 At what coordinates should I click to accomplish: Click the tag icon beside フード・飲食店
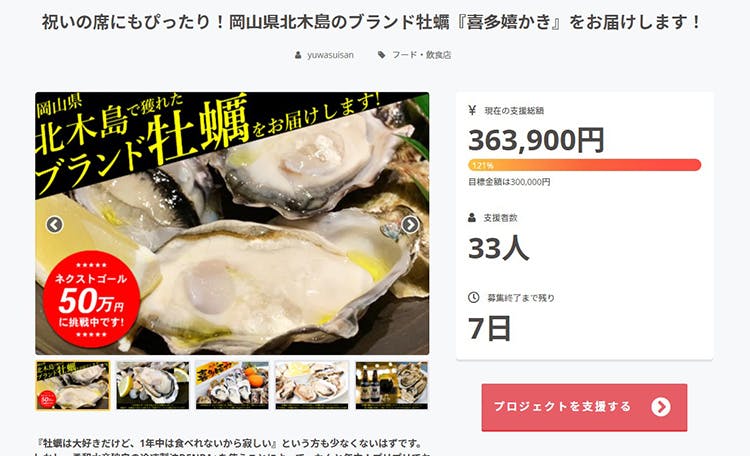pyautogui.click(x=381, y=55)
